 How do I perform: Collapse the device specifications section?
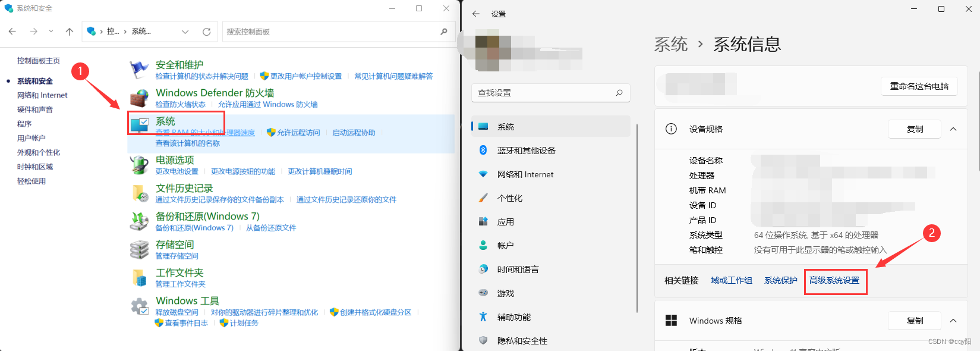[x=953, y=129]
